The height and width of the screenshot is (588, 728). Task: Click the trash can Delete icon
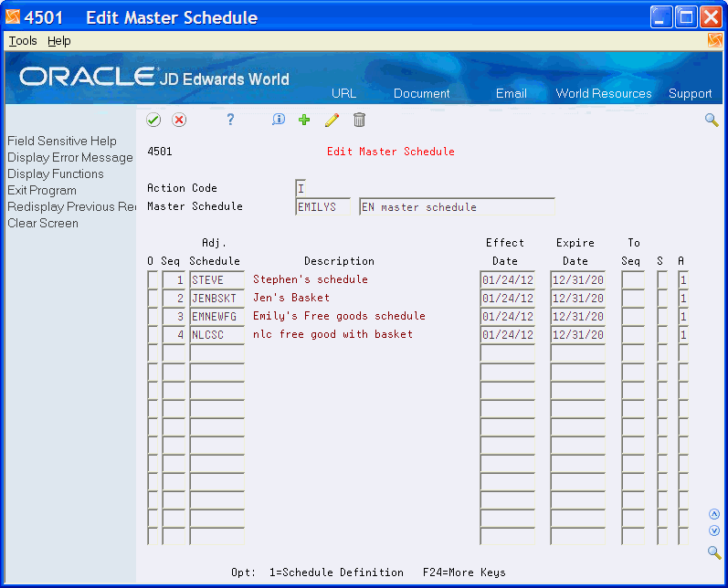[x=359, y=120]
